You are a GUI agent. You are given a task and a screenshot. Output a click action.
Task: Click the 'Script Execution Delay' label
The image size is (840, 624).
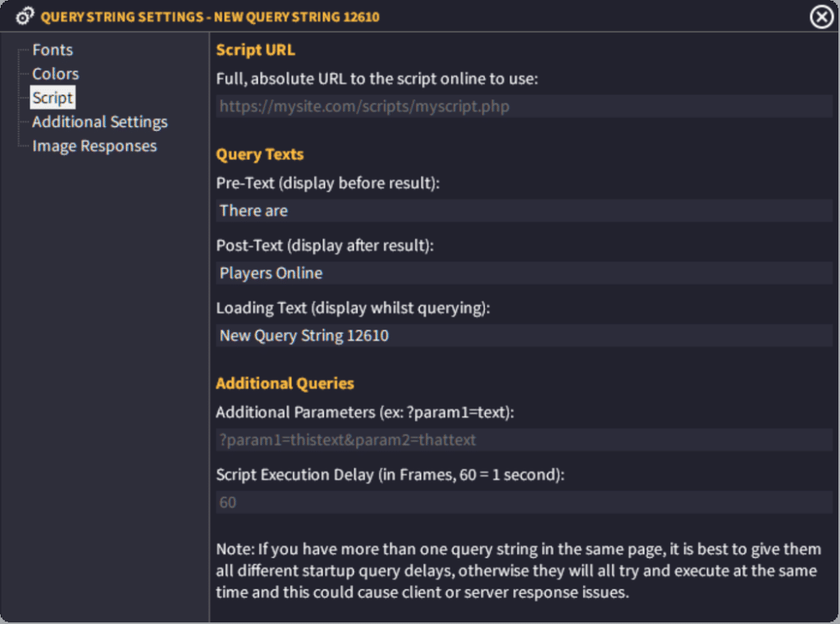click(x=390, y=475)
